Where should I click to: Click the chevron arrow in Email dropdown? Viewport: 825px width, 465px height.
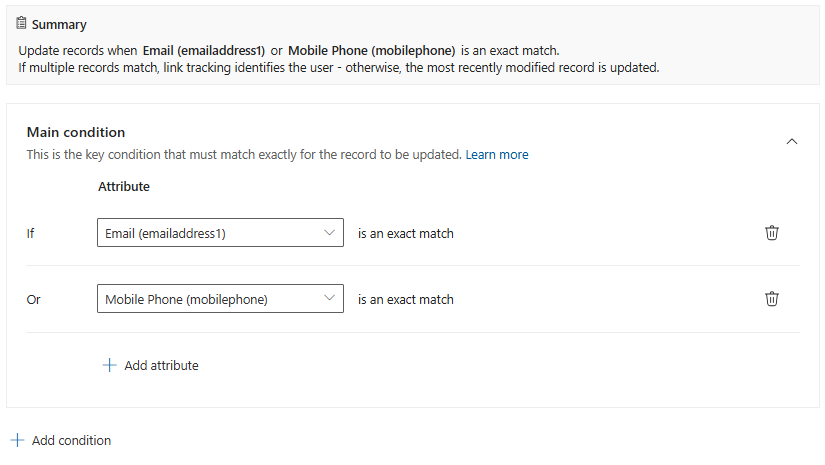[x=331, y=233]
